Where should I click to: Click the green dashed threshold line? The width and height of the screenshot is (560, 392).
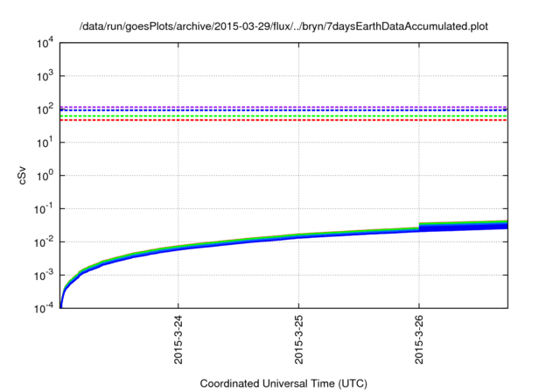click(283, 116)
